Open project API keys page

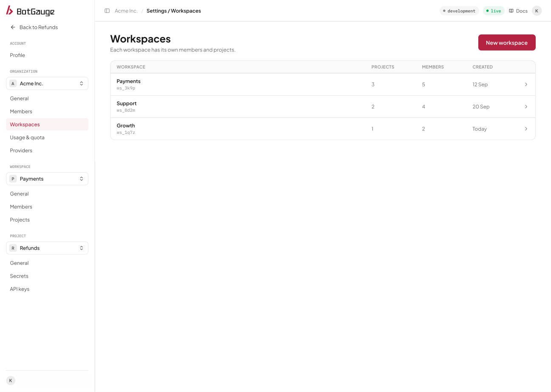(20, 289)
